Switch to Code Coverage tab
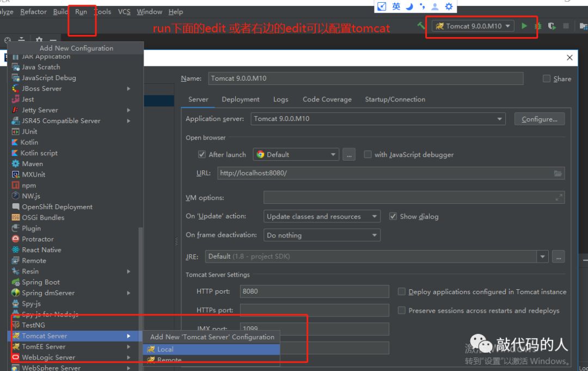Image resolution: width=588 pixels, height=371 pixels. click(x=327, y=99)
